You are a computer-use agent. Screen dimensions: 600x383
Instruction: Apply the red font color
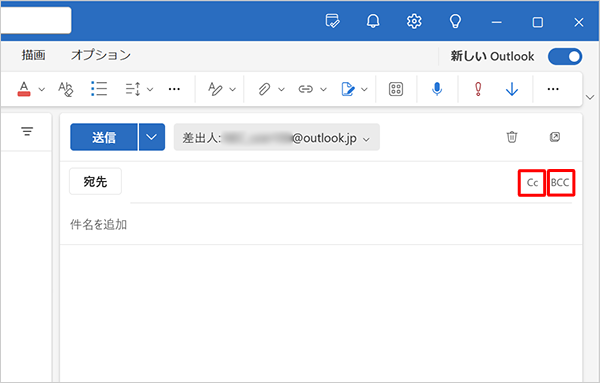point(24,89)
